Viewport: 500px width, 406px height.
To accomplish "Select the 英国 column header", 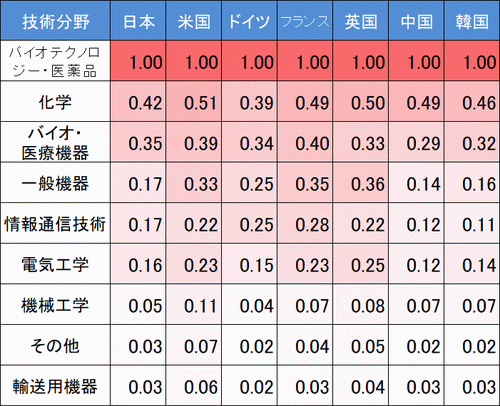I will [x=361, y=21].
